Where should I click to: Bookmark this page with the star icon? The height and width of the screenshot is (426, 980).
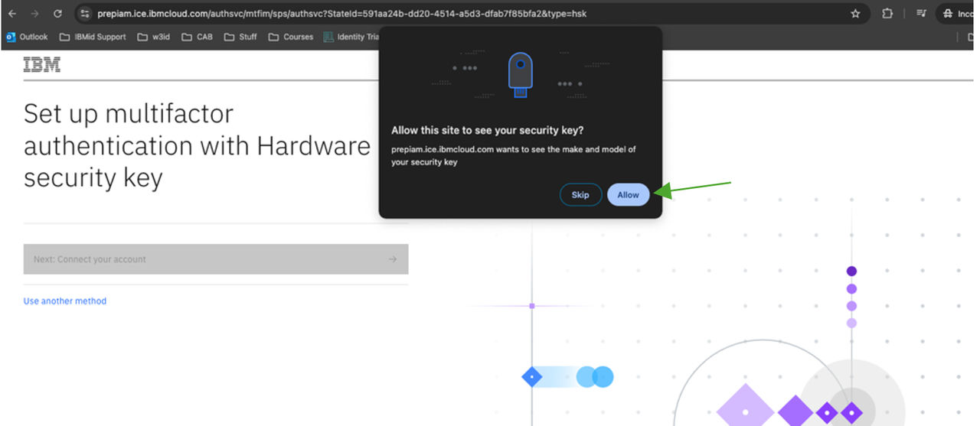(x=855, y=14)
